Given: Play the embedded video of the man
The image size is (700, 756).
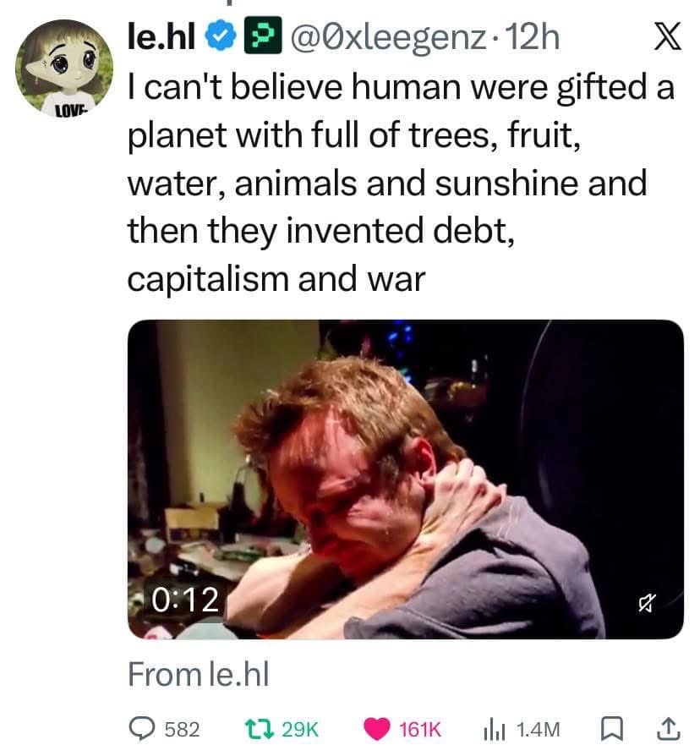Looking at the screenshot, I should tap(405, 478).
